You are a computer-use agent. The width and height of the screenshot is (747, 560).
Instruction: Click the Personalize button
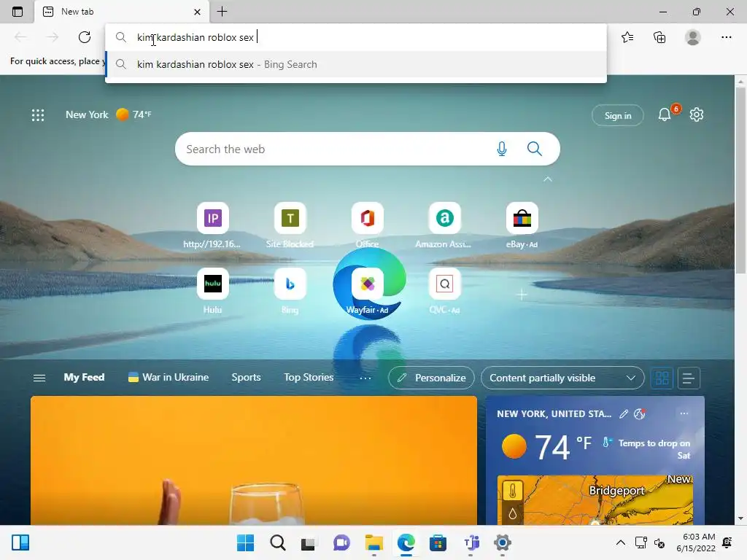[431, 378]
